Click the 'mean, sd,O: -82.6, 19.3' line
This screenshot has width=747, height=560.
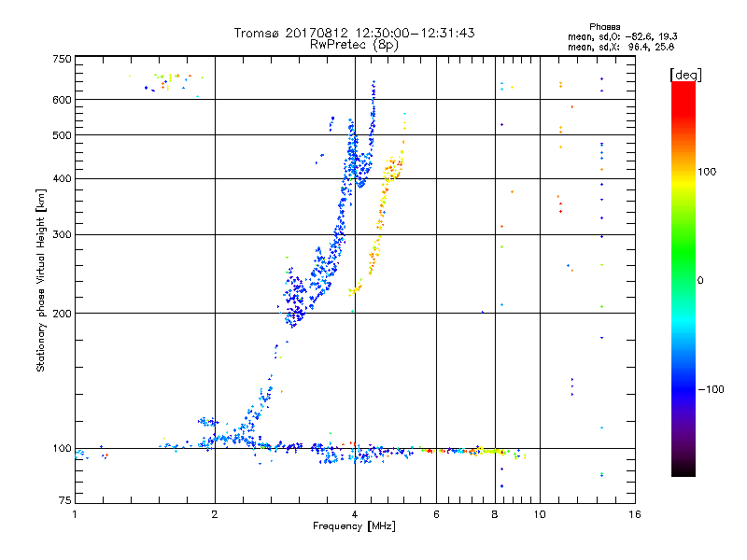click(622, 36)
